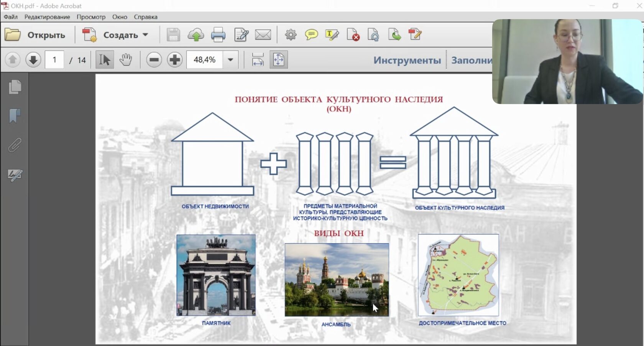Activate the hand pan tool

[126, 60]
